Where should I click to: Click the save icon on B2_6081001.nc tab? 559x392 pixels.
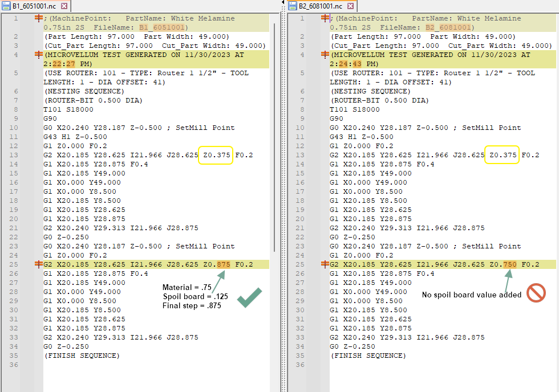click(x=293, y=6)
